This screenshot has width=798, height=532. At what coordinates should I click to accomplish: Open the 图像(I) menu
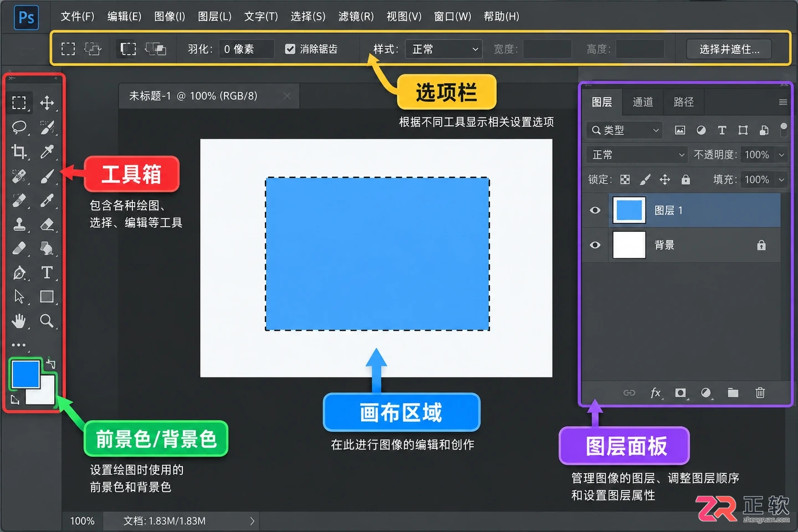(170, 17)
